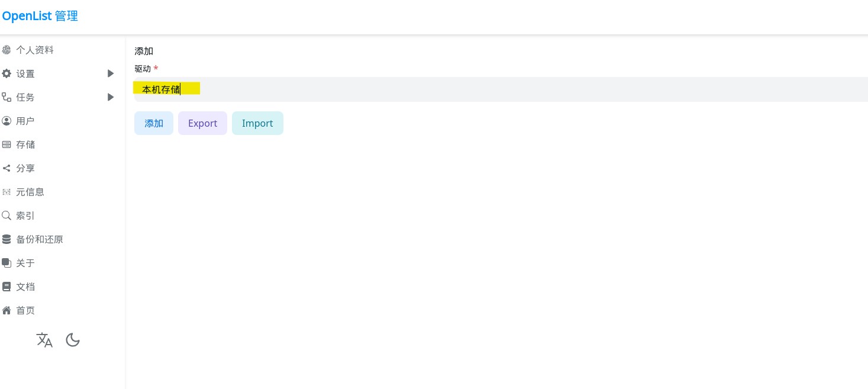Click the magnifier icon beside 索引
This screenshot has height=389, width=868.
[7, 216]
